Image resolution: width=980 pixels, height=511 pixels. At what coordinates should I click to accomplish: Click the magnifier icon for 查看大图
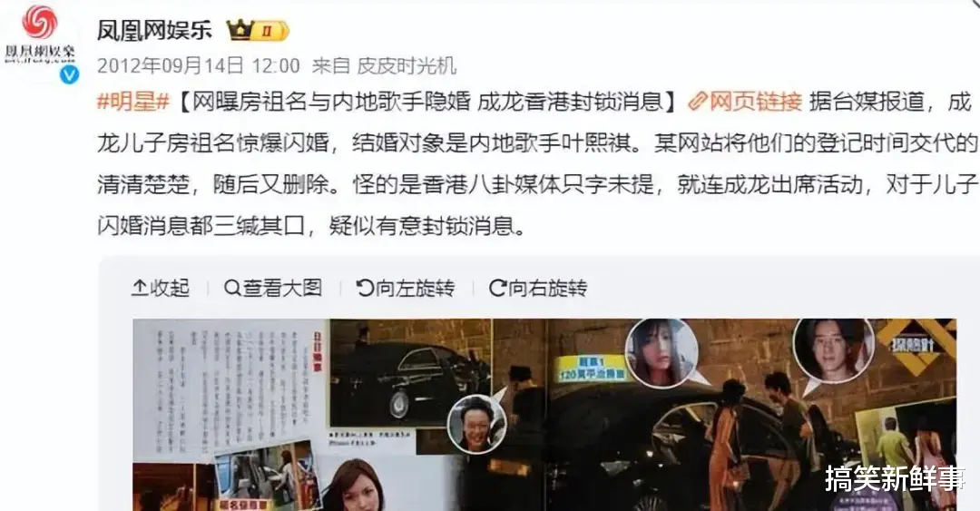click(232, 289)
